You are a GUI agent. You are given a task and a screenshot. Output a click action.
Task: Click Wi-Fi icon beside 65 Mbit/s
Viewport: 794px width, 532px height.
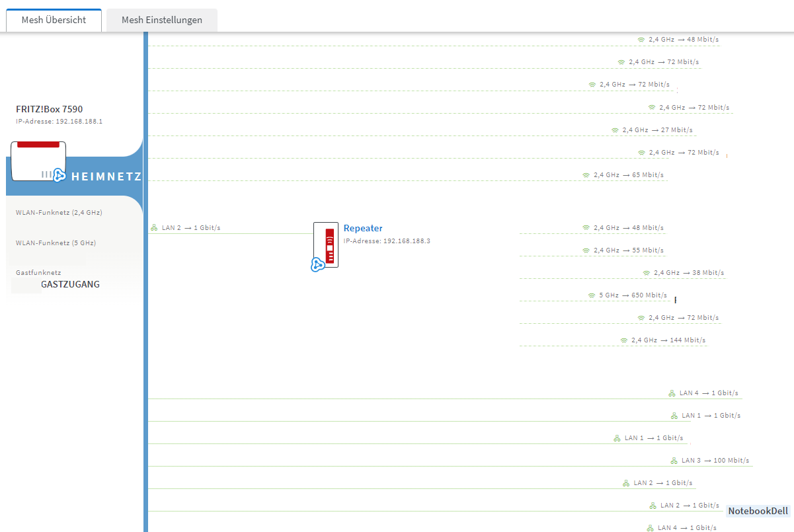[586, 175]
